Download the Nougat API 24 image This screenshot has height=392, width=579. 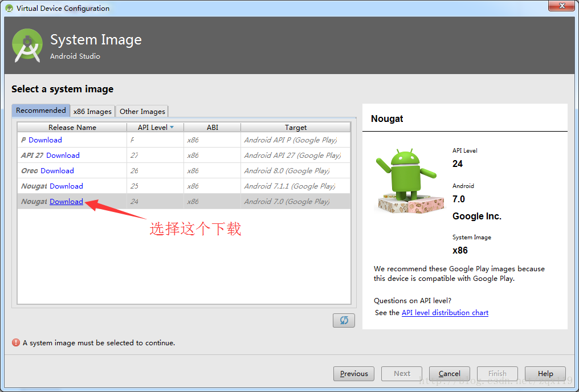(x=67, y=202)
